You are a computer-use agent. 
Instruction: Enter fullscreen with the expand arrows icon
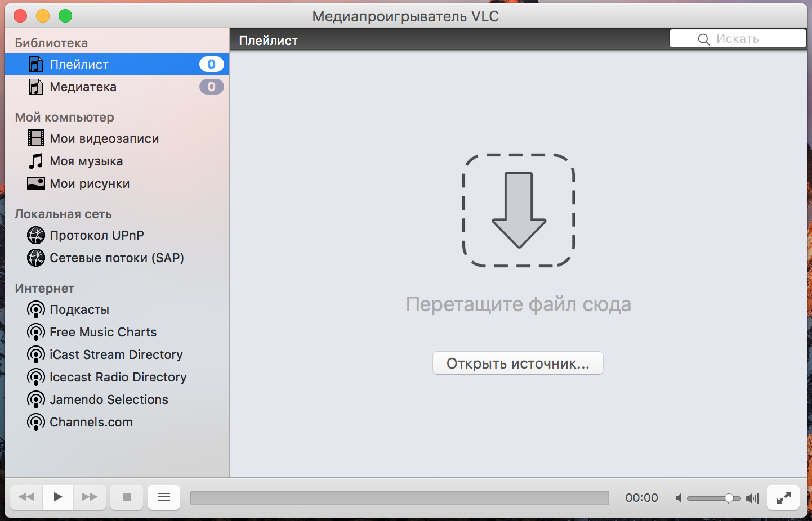(783, 497)
